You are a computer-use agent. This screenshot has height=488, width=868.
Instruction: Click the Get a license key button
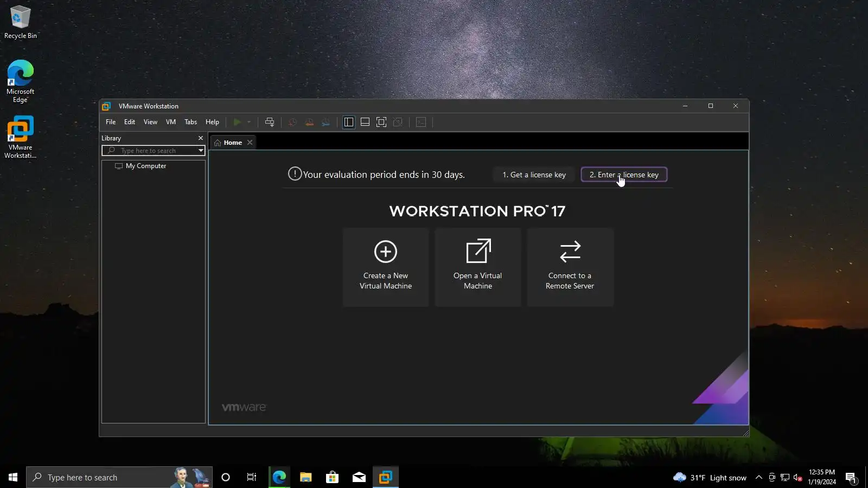(x=534, y=175)
